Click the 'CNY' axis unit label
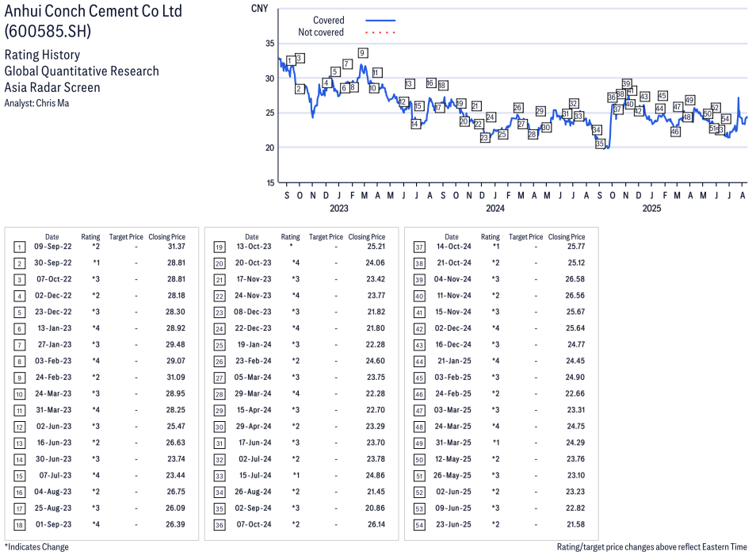This screenshot has width=756, height=552. tap(259, 9)
